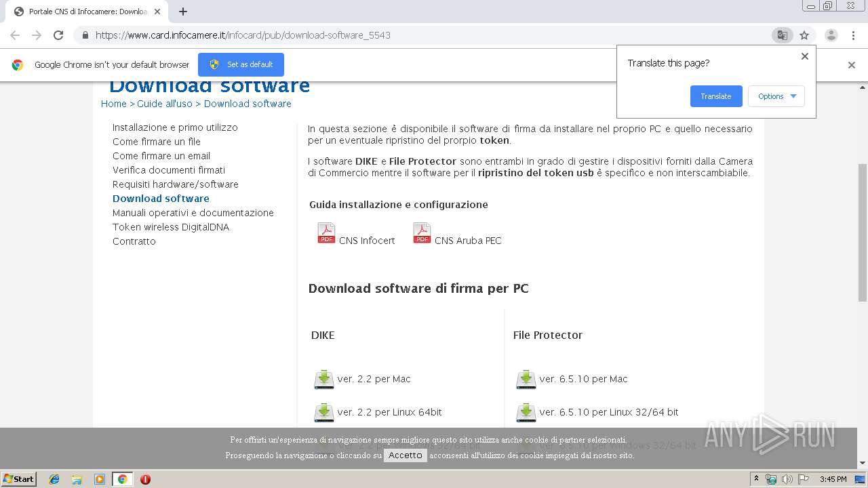
Task: Click the taskbar clock showing 3:45 PM
Action: tap(833, 479)
